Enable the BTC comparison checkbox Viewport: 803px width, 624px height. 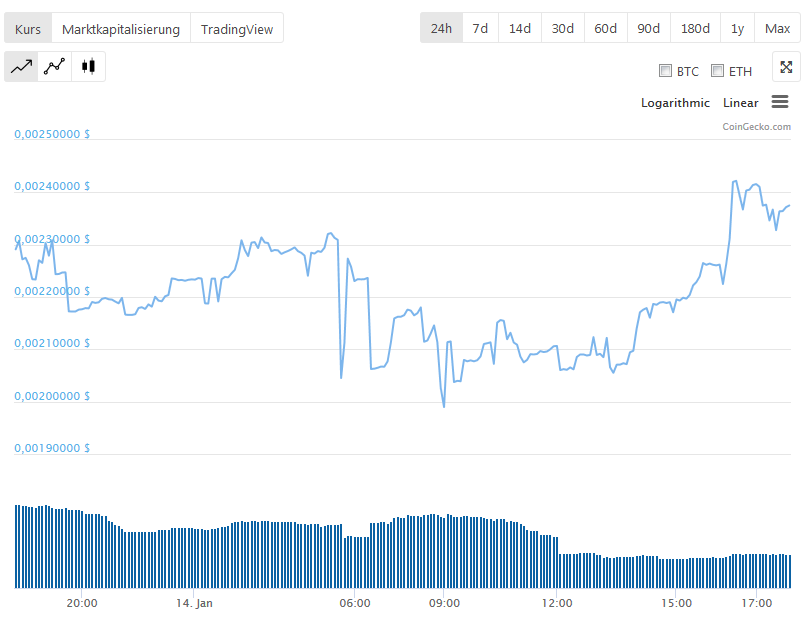coord(665,71)
